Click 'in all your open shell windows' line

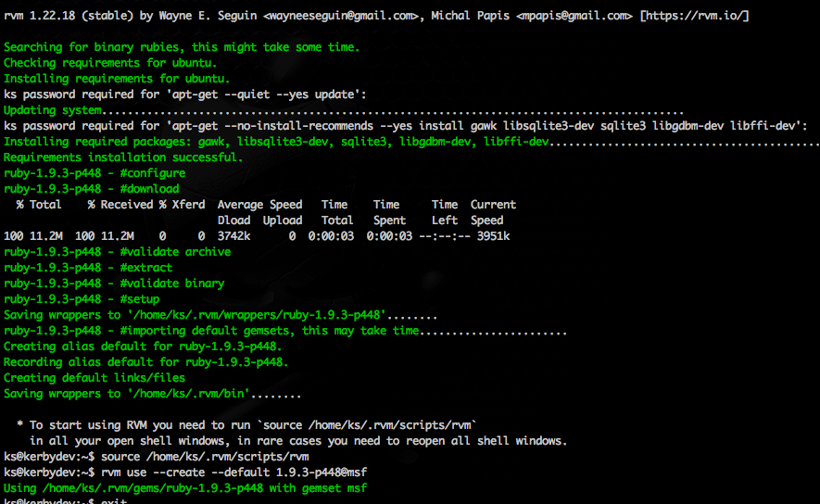(298, 441)
